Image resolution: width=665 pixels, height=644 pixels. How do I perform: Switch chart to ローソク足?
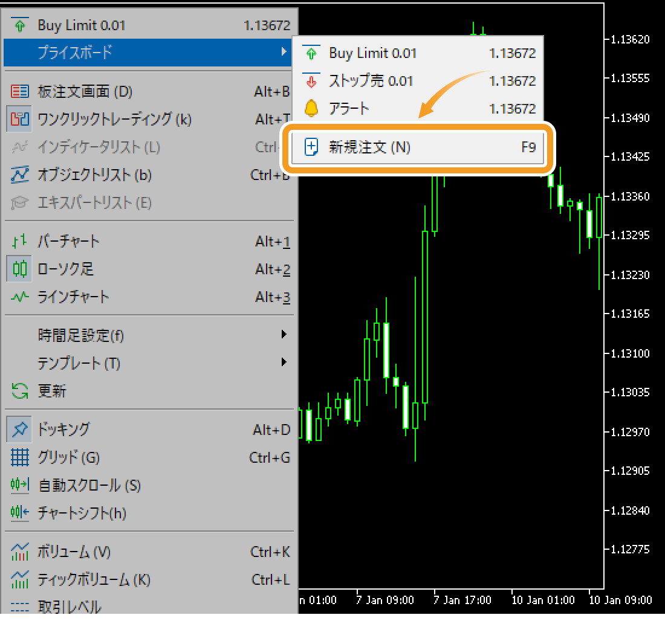click(x=149, y=269)
